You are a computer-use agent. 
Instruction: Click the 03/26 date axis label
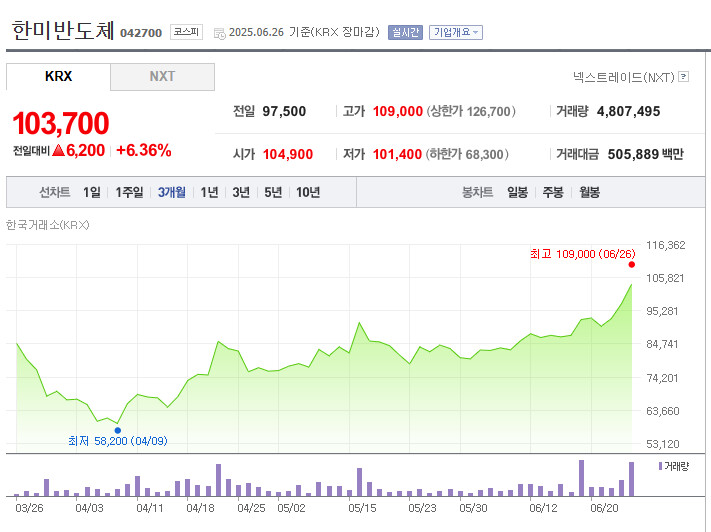(29, 508)
